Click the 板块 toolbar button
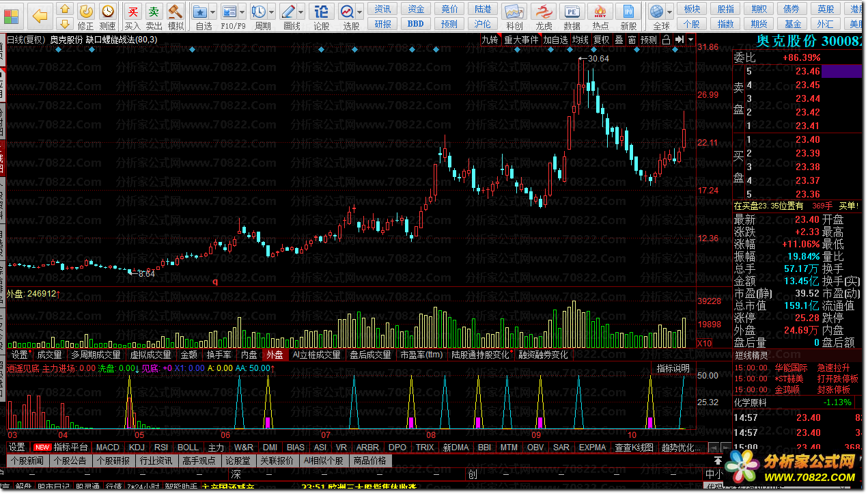Image resolution: width=868 pixels, height=494 pixels. click(x=692, y=9)
